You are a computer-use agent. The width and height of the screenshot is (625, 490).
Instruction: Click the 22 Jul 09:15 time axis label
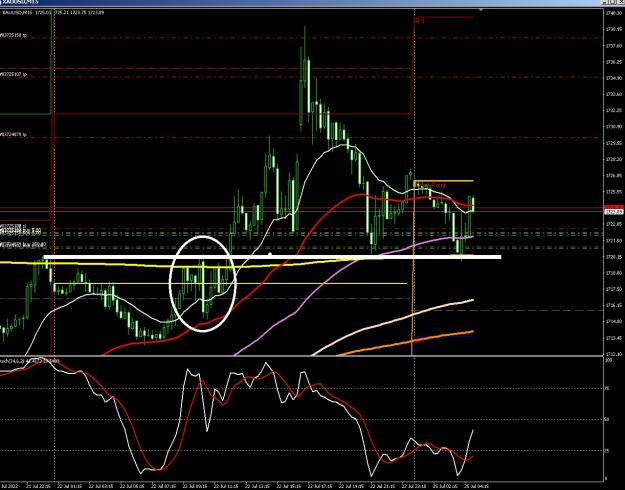pyautogui.click(x=195, y=486)
